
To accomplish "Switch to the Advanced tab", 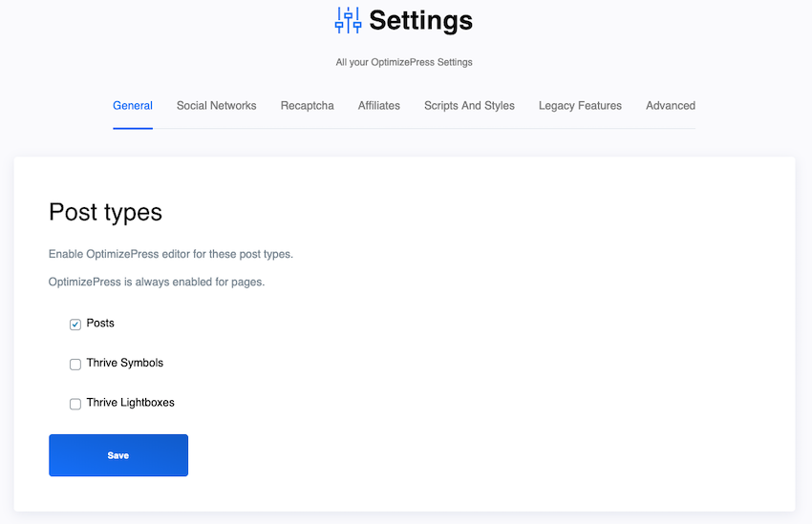I will (671, 106).
